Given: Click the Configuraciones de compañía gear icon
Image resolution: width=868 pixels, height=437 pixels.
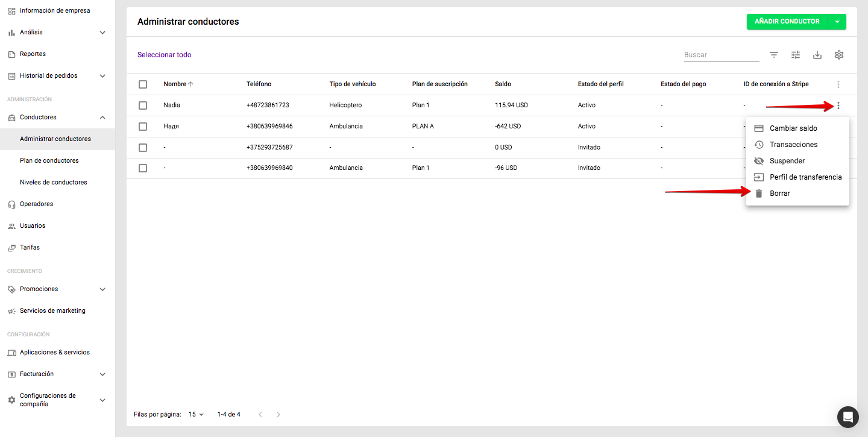Looking at the screenshot, I should [11, 400].
